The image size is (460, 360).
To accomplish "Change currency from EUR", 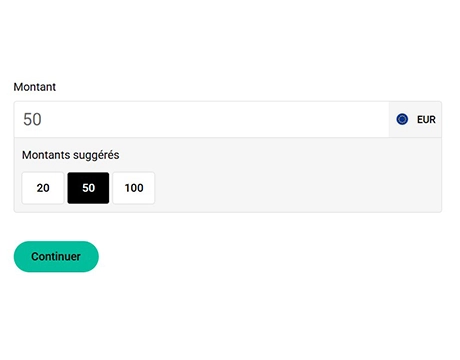I will point(415,119).
